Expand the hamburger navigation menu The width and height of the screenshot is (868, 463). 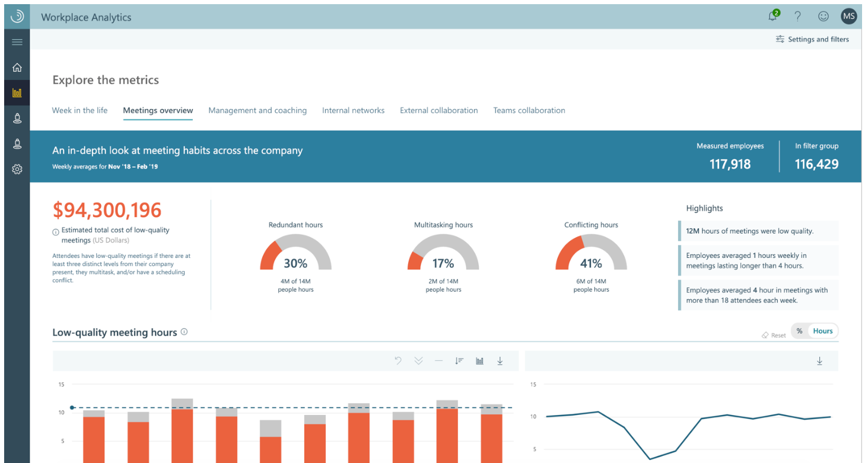click(17, 42)
